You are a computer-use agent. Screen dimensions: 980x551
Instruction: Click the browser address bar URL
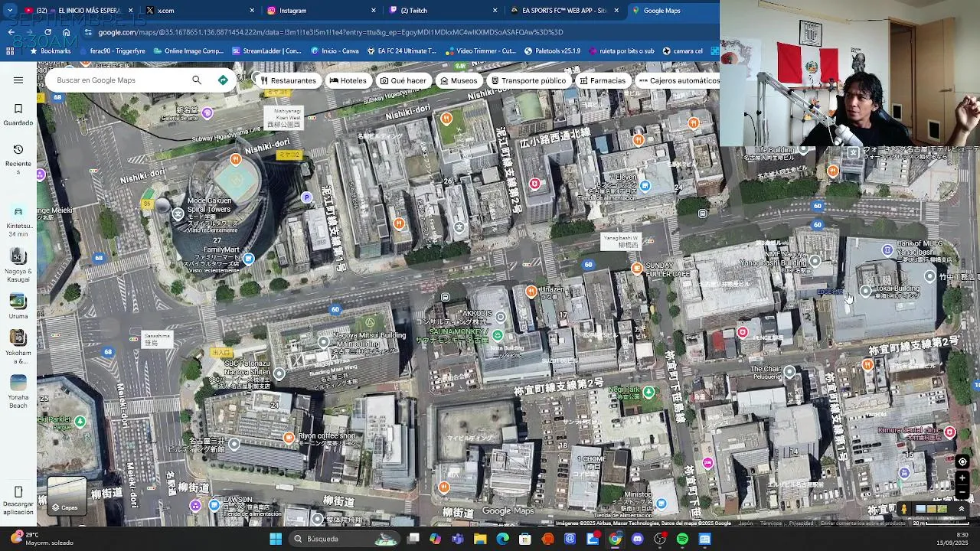coord(330,32)
